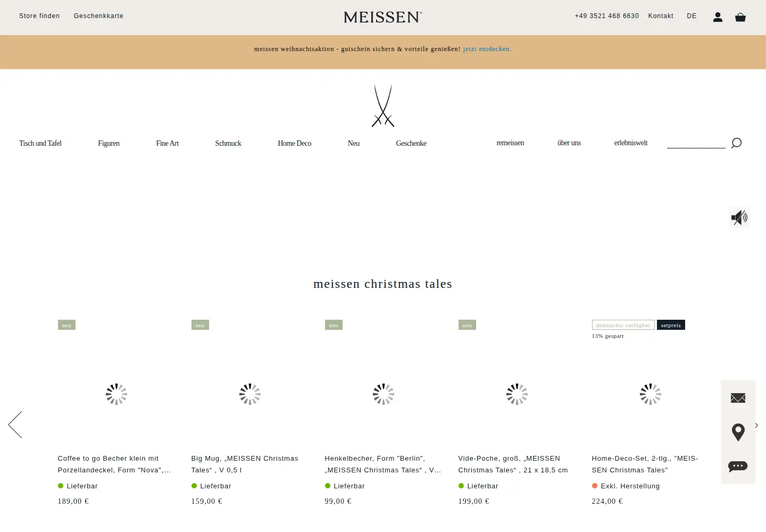Open the DE language selector
Image resolution: width=766 pixels, height=532 pixels.
click(692, 16)
